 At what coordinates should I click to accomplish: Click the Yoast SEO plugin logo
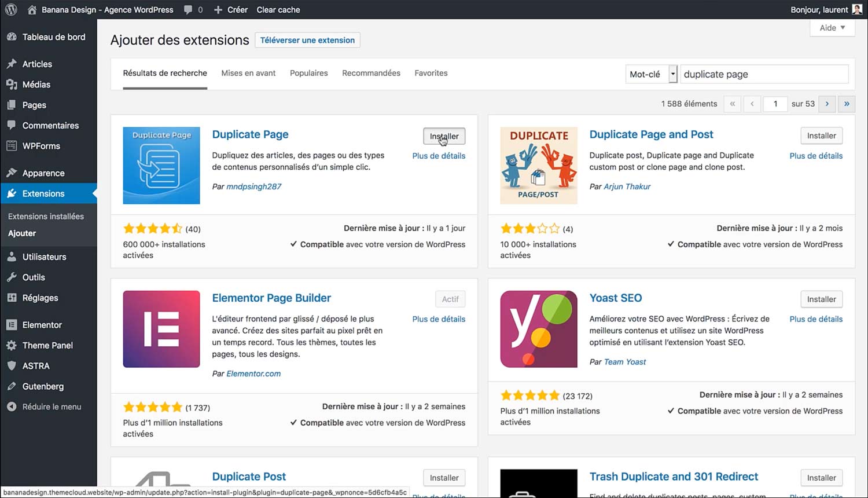pyautogui.click(x=539, y=329)
